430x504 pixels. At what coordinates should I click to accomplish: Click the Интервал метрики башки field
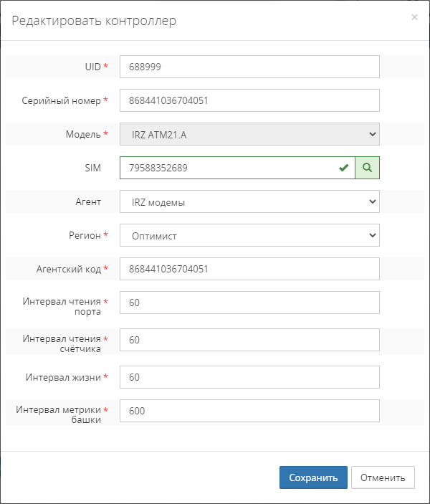[249, 411]
